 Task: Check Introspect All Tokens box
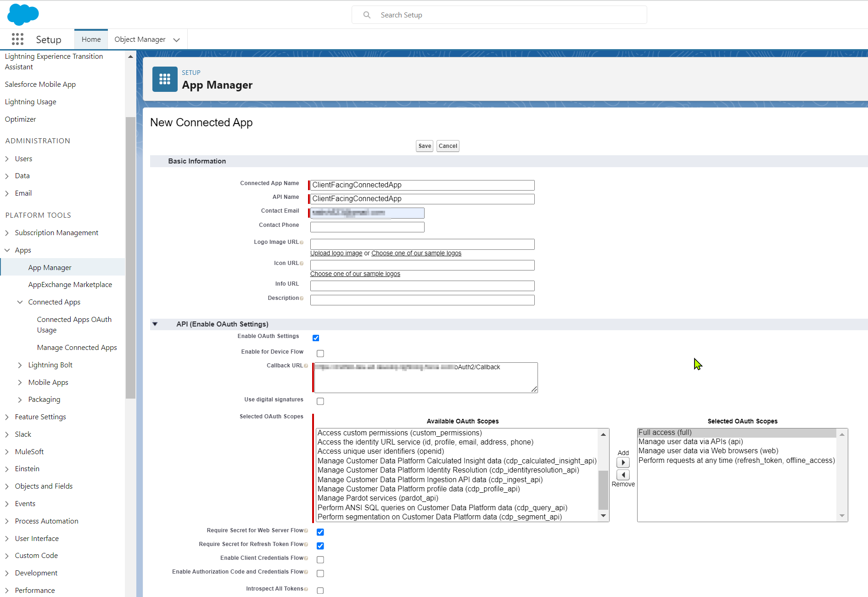(320, 591)
